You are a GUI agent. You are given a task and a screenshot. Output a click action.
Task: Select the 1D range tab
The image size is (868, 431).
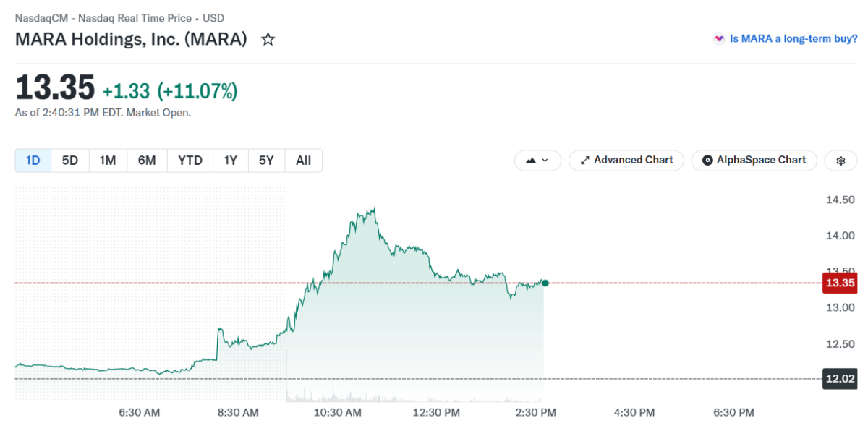[33, 161]
